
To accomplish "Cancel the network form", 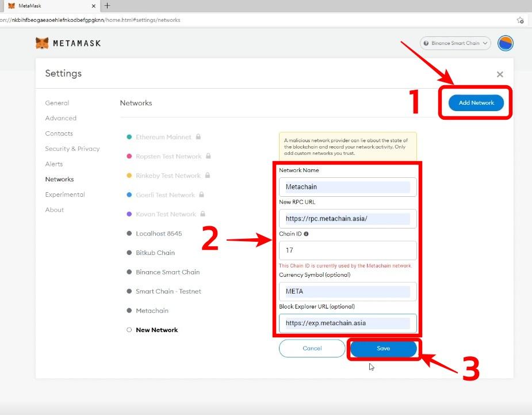I will [312, 348].
